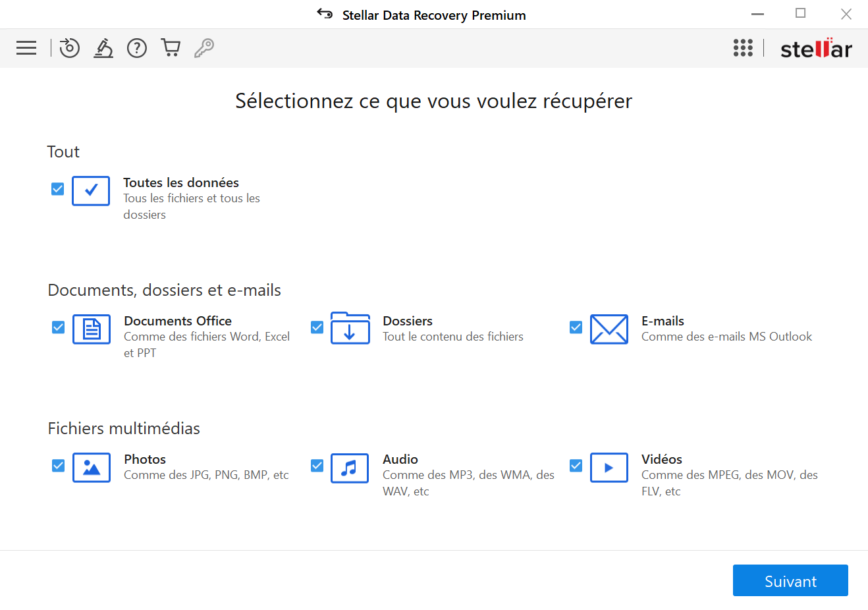Uncheck the Dossiers option

click(x=317, y=327)
